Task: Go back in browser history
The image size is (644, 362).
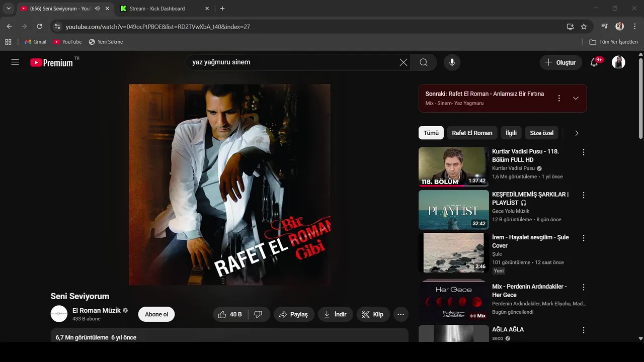Action: pos(9,26)
